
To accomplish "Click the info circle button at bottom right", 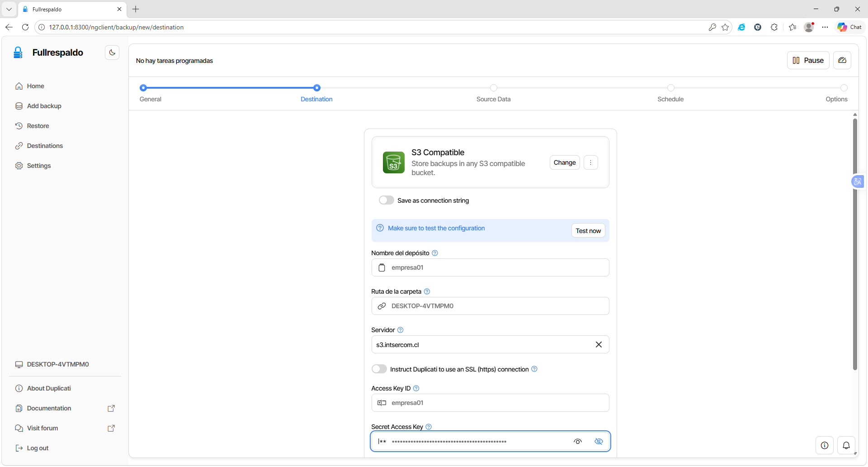I will [825, 445].
